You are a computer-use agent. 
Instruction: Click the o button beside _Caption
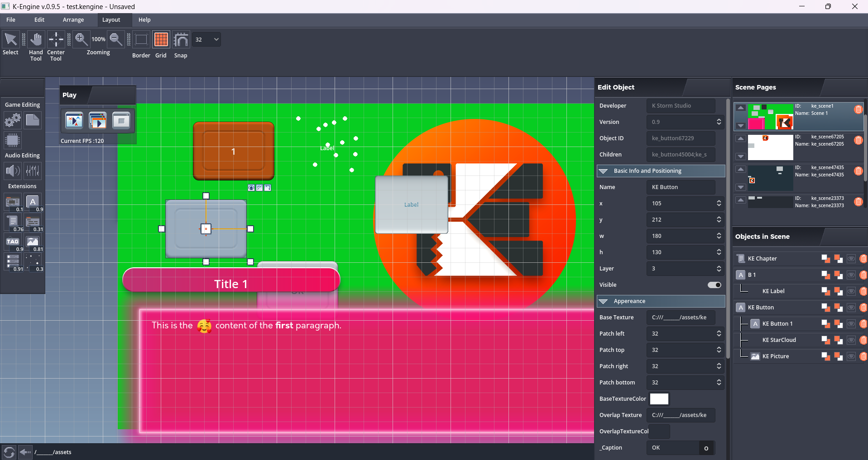pyautogui.click(x=706, y=448)
